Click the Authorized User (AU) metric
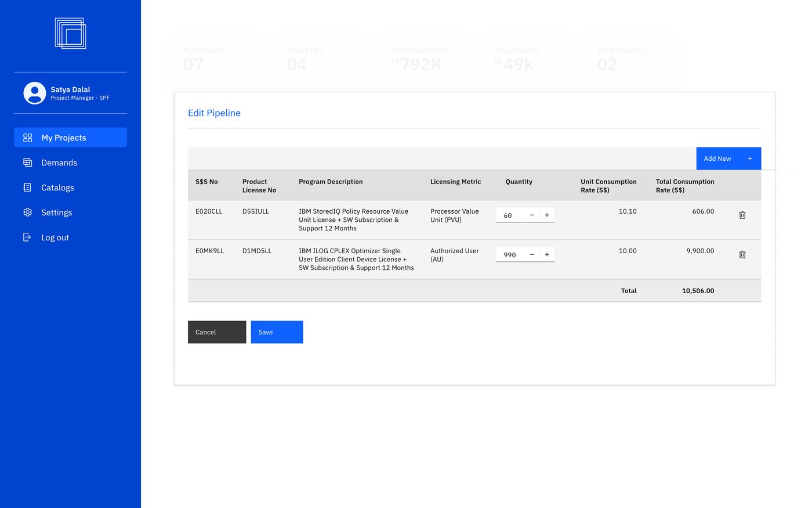812x508 pixels. coord(455,255)
